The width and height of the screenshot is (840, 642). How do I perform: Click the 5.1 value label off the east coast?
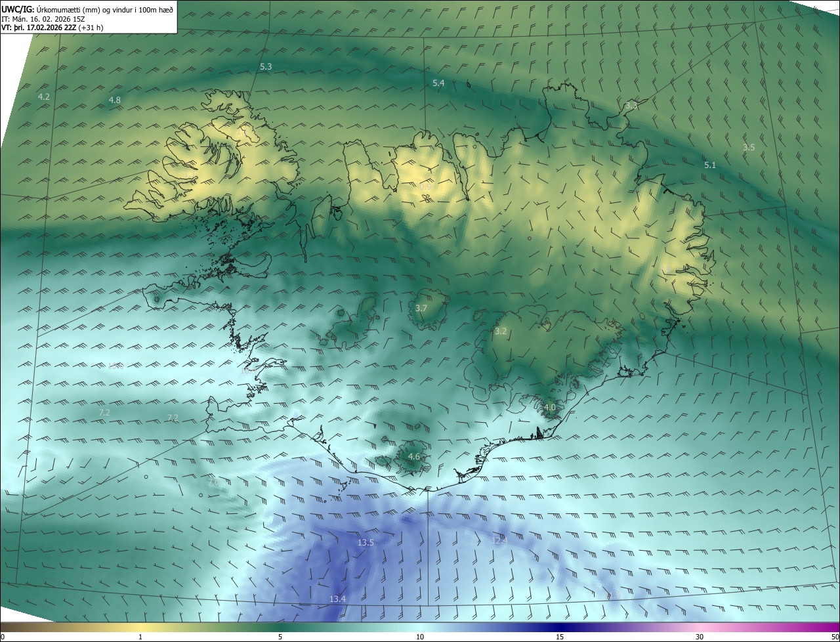pos(710,165)
